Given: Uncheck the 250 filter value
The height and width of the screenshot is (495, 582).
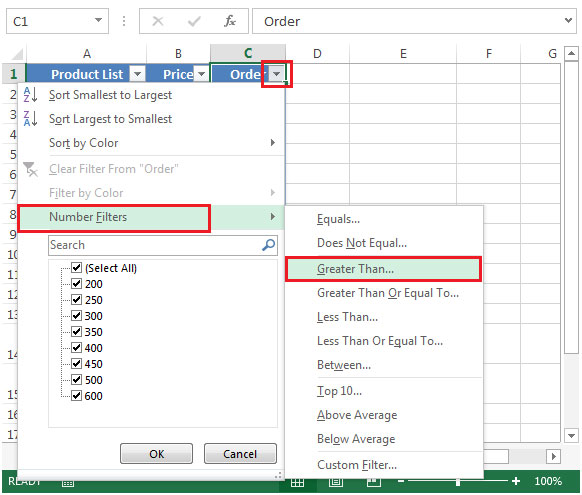Looking at the screenshot, I should coord(76,299).
